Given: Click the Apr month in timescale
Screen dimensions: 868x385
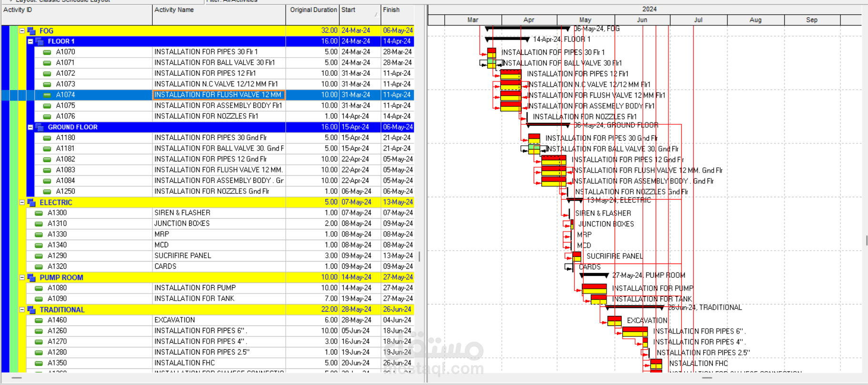Looking at the screenshot, I should pyautogui.click(x=529, y=20).
